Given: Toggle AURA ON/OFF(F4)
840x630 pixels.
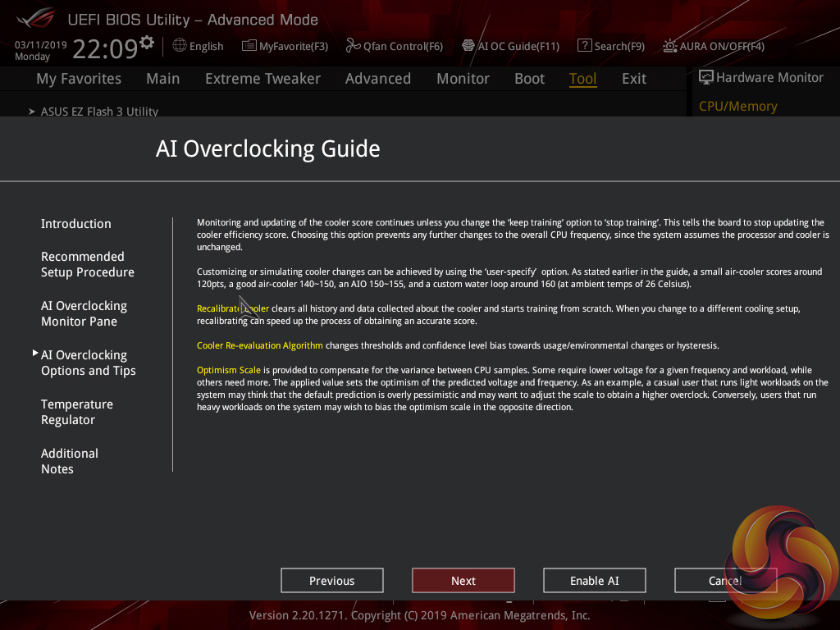Looking at the screenshot, I should point(714,46).
